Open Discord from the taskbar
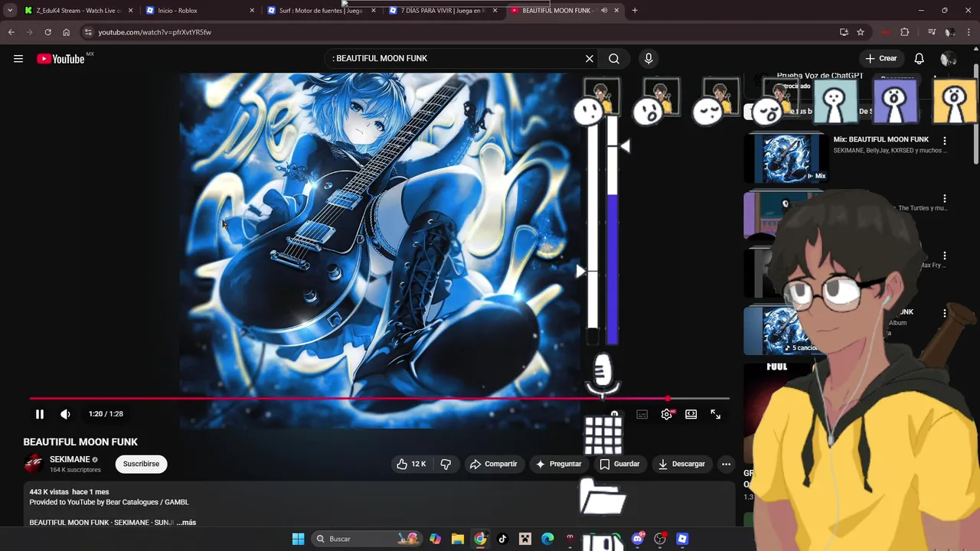Screen dimensions: 980x551 coord(638,539)
